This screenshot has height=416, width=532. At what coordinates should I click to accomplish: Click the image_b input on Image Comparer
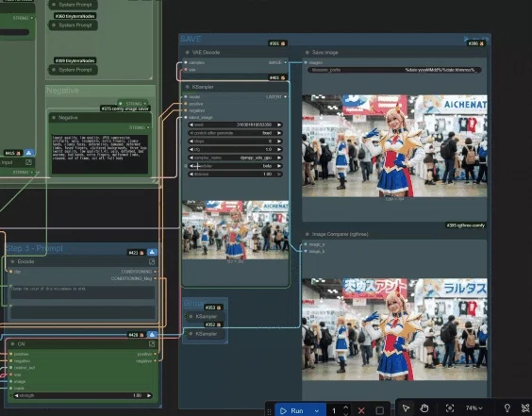tap(306, 251)
